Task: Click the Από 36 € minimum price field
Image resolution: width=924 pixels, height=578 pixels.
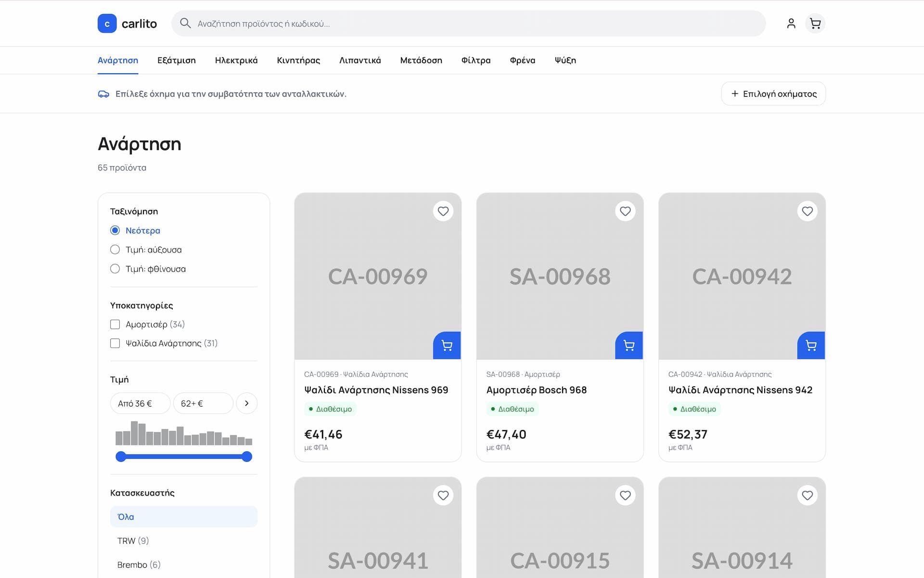Action: tap(140, 403)
